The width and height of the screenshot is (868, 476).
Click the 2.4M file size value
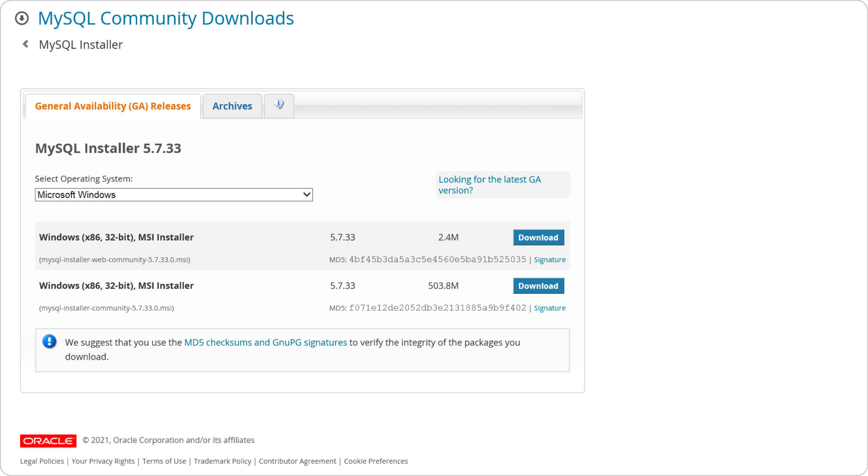448,237
